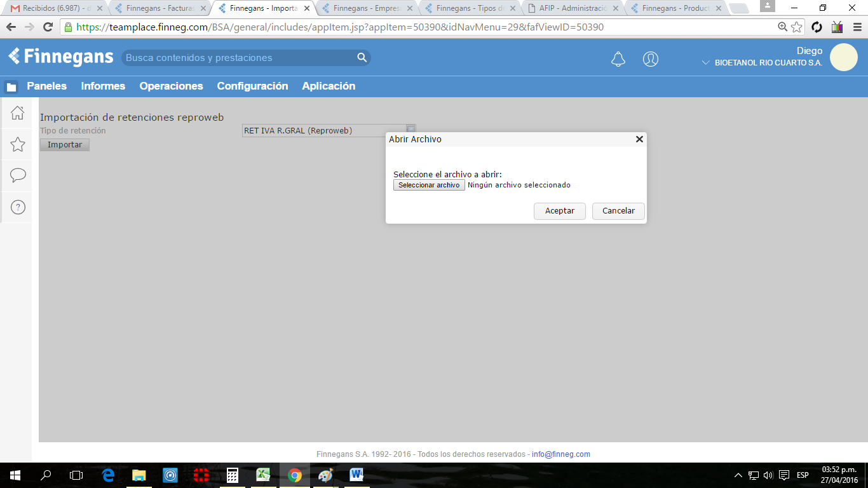Bookmark this page with the star
This screenshot has width=868, height=488.
coord(797,27)
